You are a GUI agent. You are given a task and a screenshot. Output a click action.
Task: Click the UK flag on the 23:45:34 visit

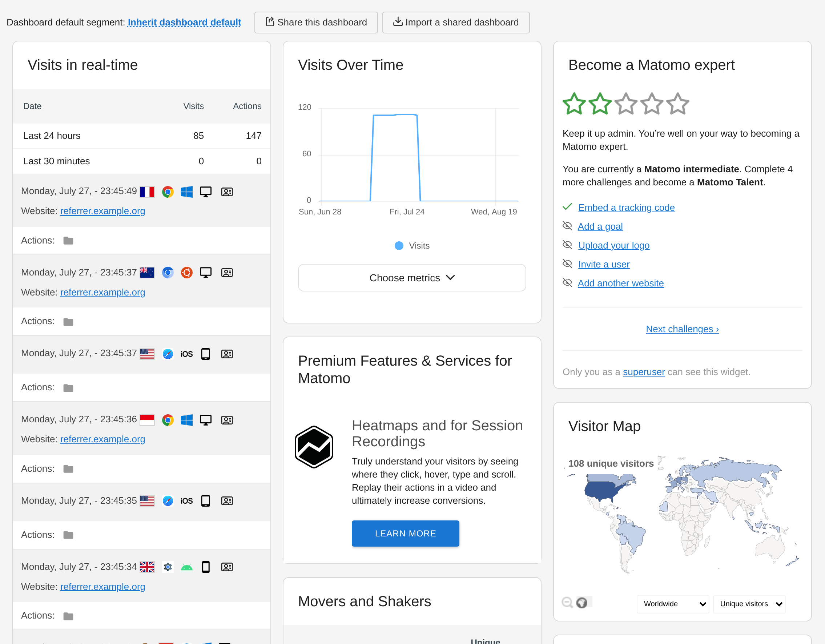pos(147,567)
